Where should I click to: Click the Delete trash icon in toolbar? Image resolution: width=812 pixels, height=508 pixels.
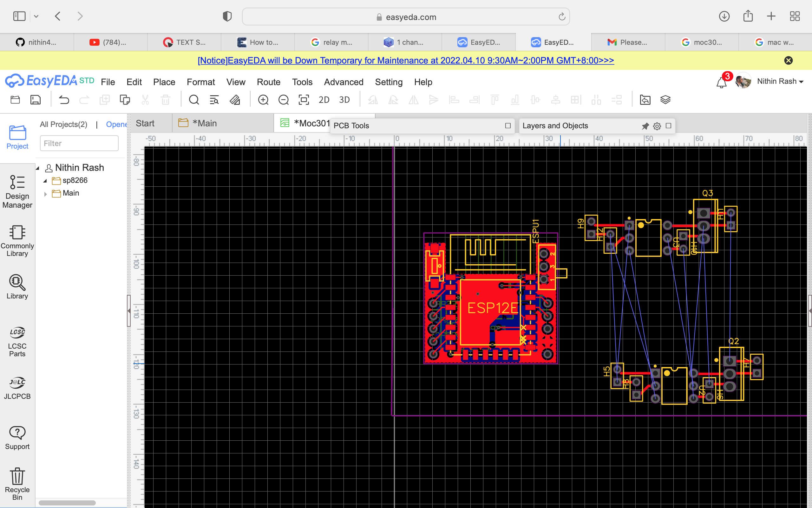click(166, 100)
